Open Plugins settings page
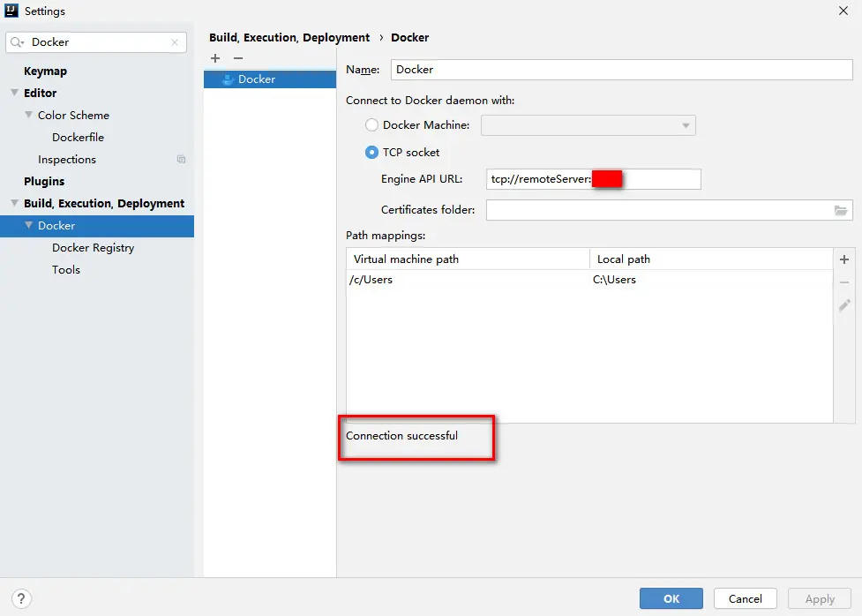Viewport: 862px width, 616px height. [x=44, y=182]
